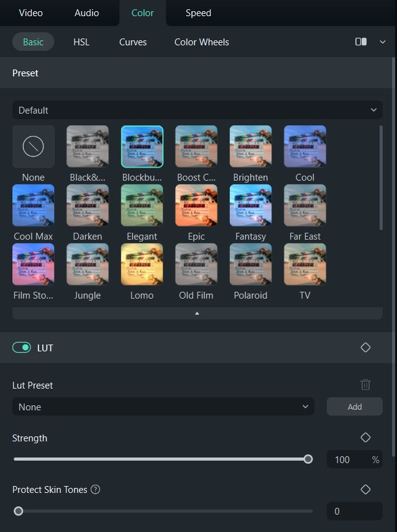The height and width of the screenshot is (532, 397).
Task: Click the Strength value field showing 100
Action: point(355,459)
